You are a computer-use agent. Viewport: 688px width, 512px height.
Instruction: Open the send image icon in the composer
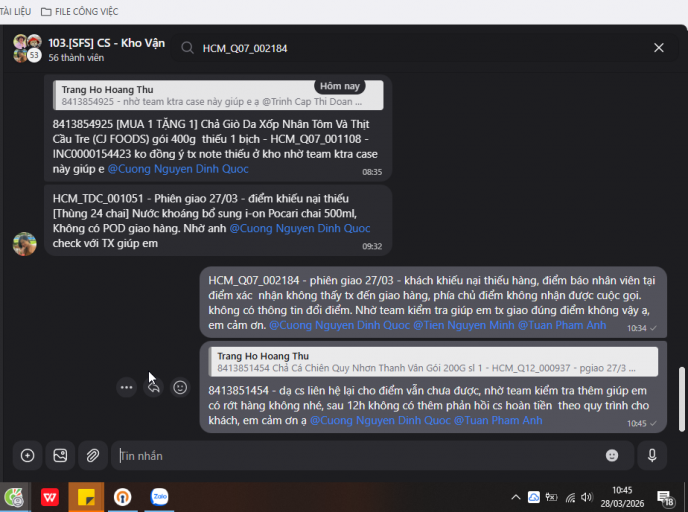(x=60, y=456)
